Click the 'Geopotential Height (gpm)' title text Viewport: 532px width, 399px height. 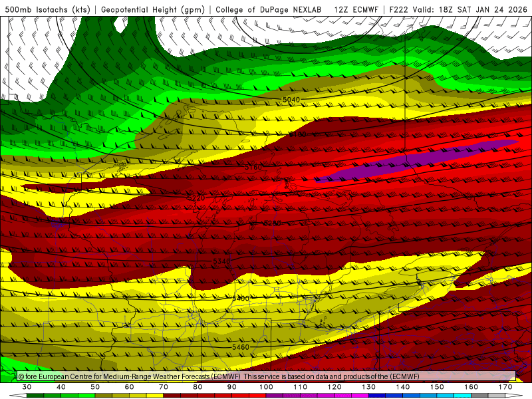[x=153, y=9]
